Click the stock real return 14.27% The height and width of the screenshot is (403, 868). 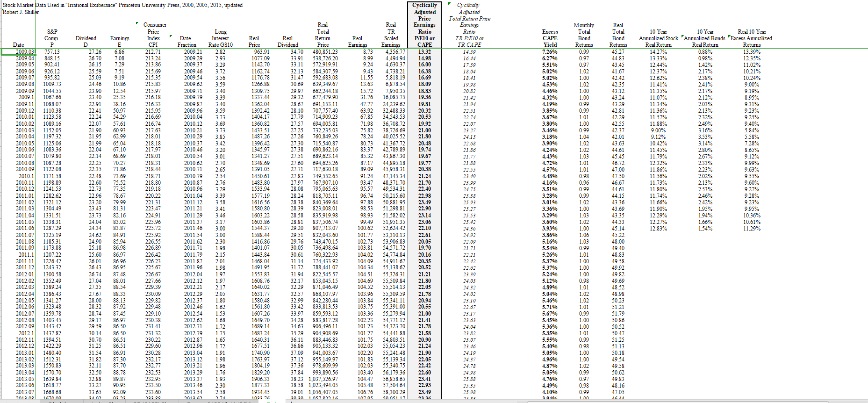click(x=659, y=52)
